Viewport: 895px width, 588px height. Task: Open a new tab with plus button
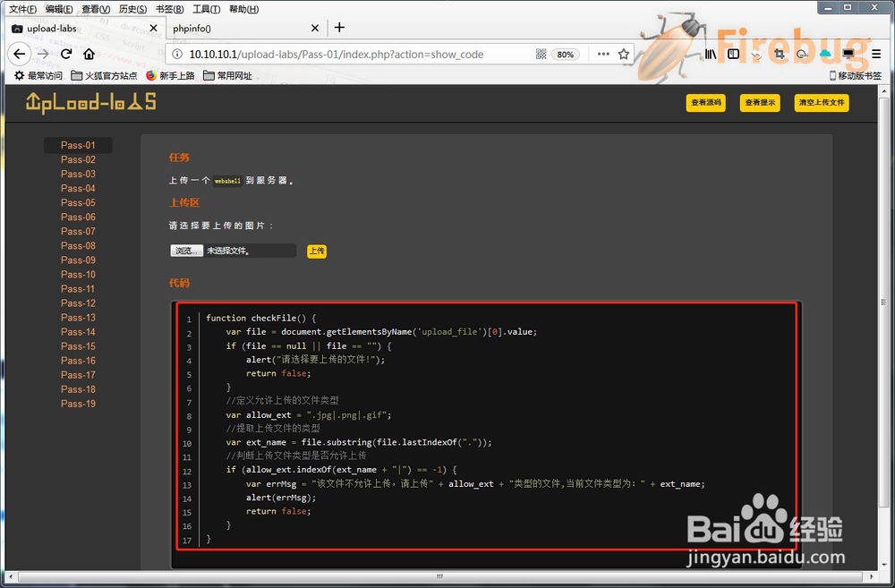(339, 28)
